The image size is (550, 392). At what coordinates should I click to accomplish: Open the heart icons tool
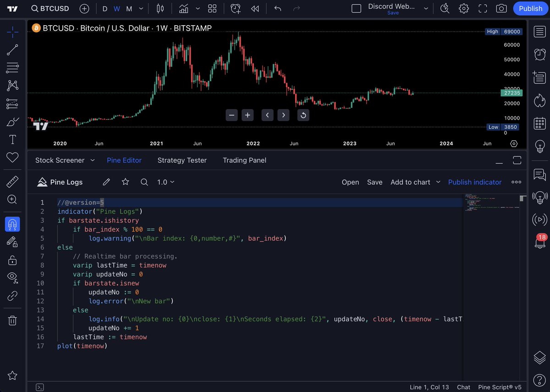[12, 157]
